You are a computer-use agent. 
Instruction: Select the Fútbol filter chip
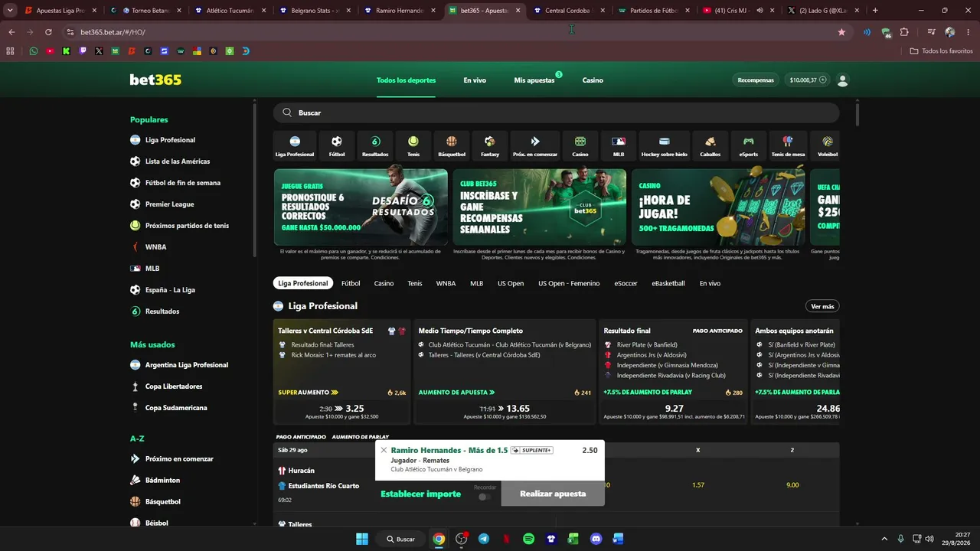pyautogui.click(x=351, y=283)
